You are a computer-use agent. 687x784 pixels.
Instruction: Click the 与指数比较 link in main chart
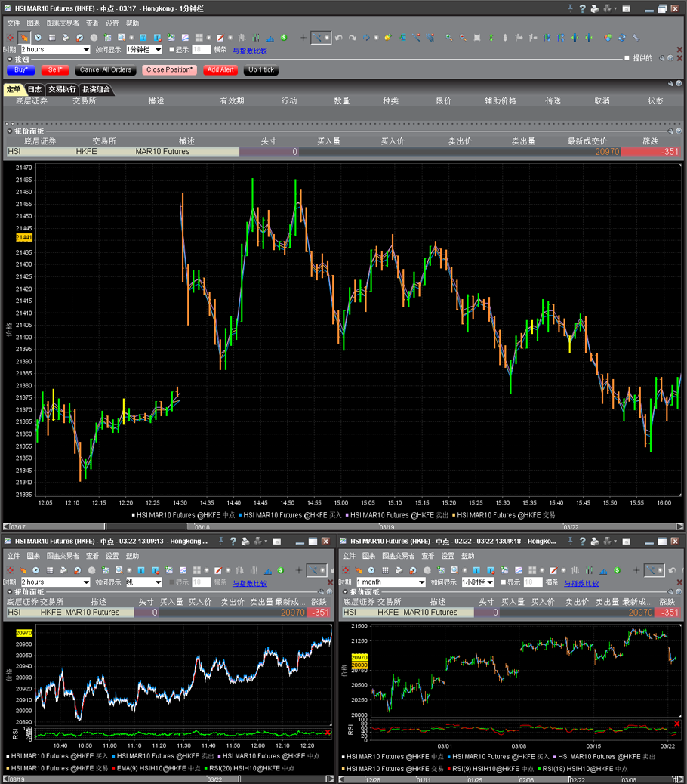tap(249, 51)
